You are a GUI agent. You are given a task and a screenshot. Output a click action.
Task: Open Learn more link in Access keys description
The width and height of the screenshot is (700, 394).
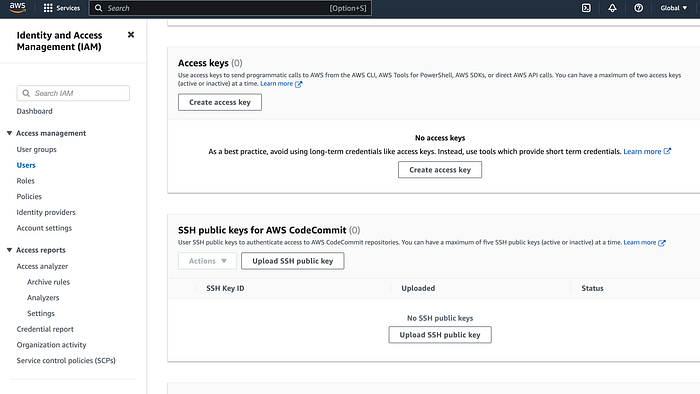point(281,84)
